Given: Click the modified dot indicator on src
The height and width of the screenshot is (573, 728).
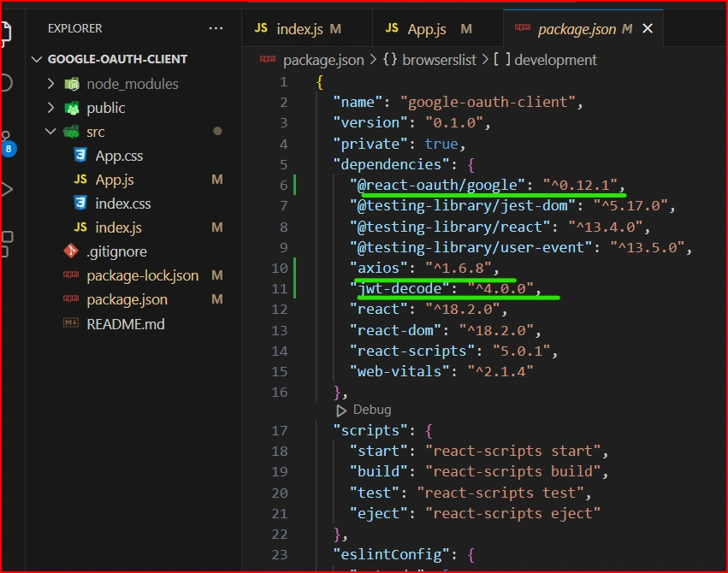Looking at the screenshot, I should point(217,132).
